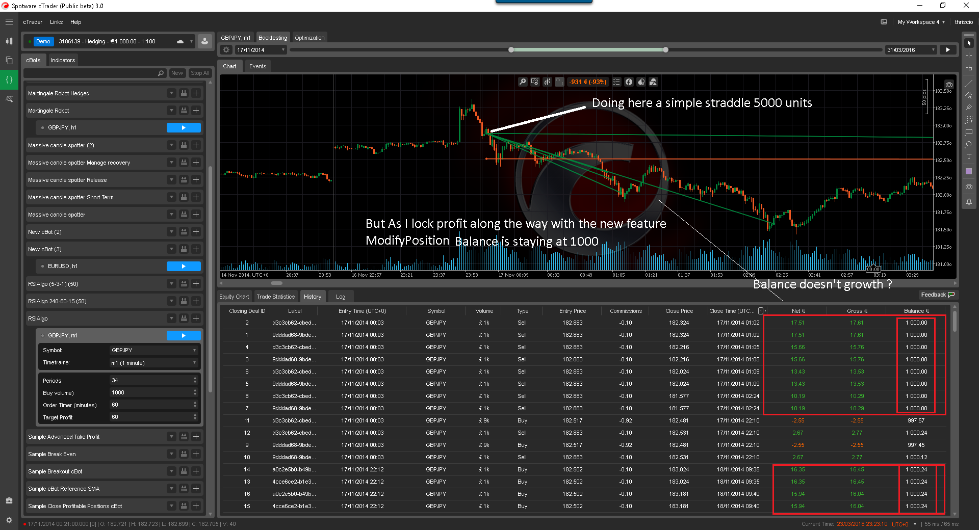Click the Periods value field
This screenshot has width=980, height=531.
pos(154,381)
